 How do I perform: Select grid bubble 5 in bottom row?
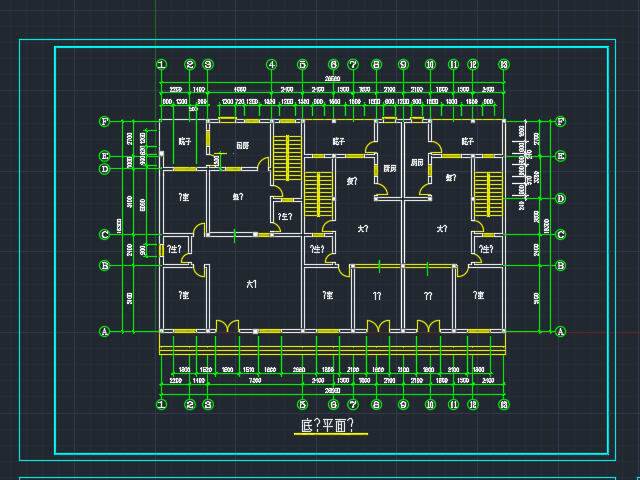coord(302,404)
